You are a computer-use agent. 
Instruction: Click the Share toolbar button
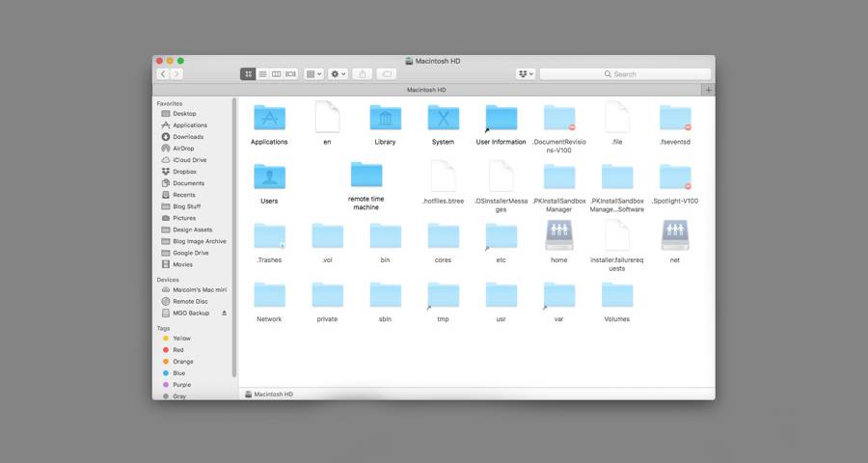[x=363, y=74]
